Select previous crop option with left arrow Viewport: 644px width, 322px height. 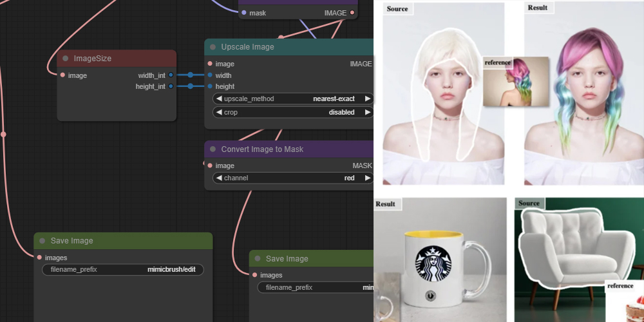[x=219, y=112]
